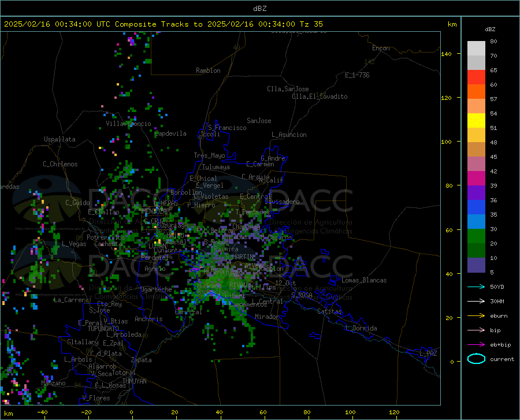Pick the bright yellow dBZ scale swatch
520x420 pixels.
(476, 121)
